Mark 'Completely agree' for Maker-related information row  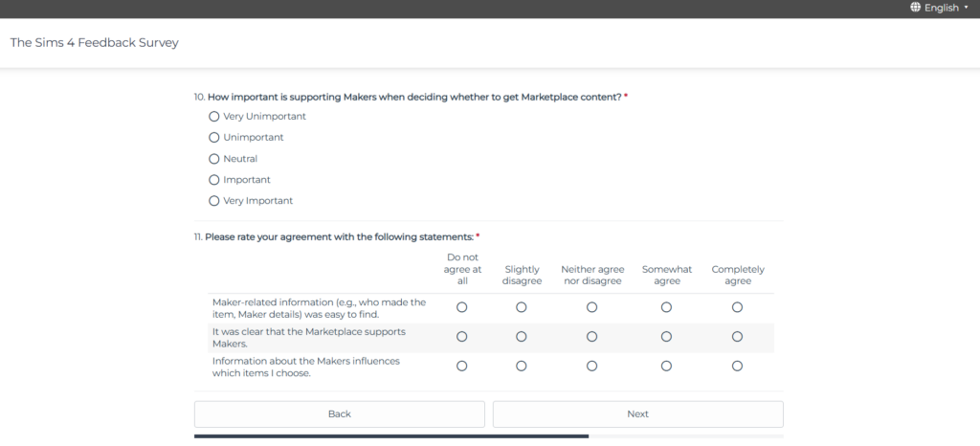click(x=738, y=307)
